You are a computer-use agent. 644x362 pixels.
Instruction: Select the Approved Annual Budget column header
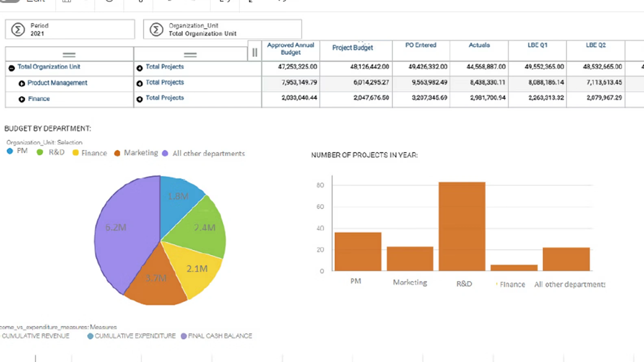click(290, 49)
